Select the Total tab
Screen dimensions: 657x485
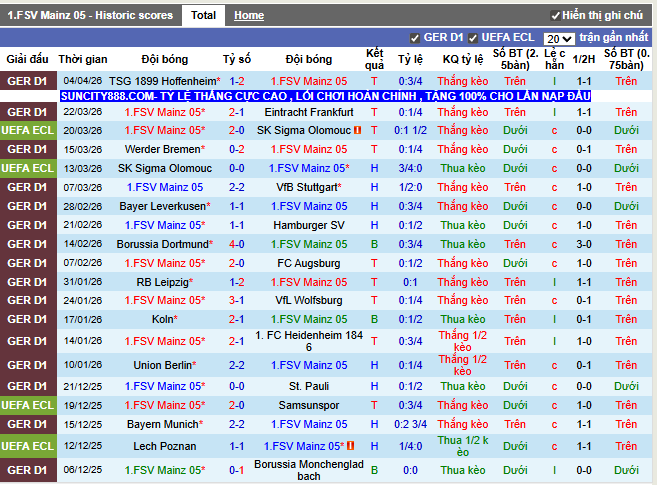click(203, 16)
